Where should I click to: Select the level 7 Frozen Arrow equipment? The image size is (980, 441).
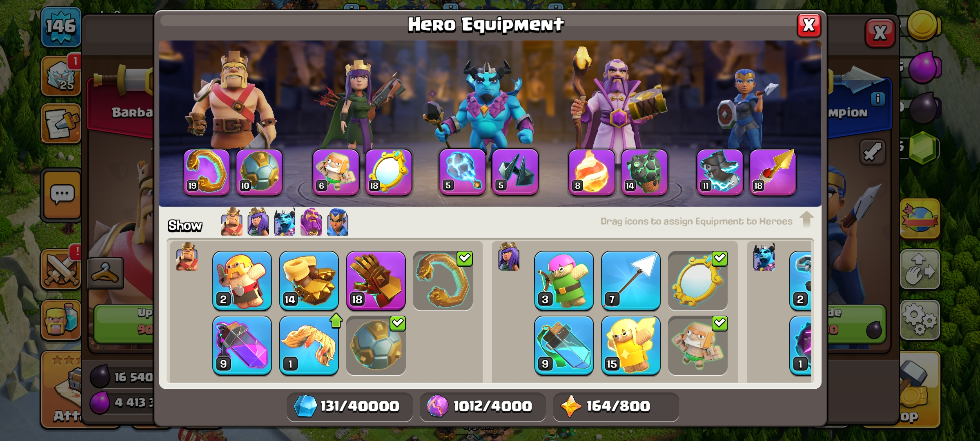pos(631,281)
